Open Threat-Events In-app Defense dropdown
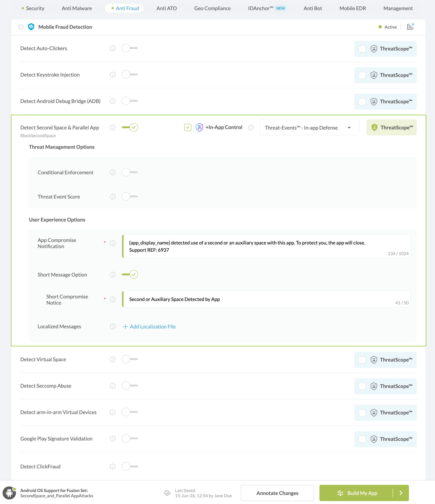Viewport: 435px width, 504px height. [309, 128]
